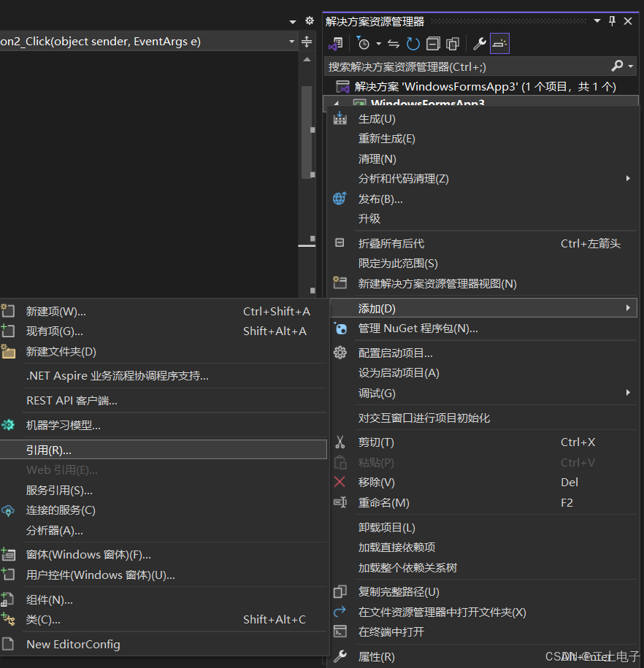Toggle the auto-hide pin of Solution Explorer

612,21
